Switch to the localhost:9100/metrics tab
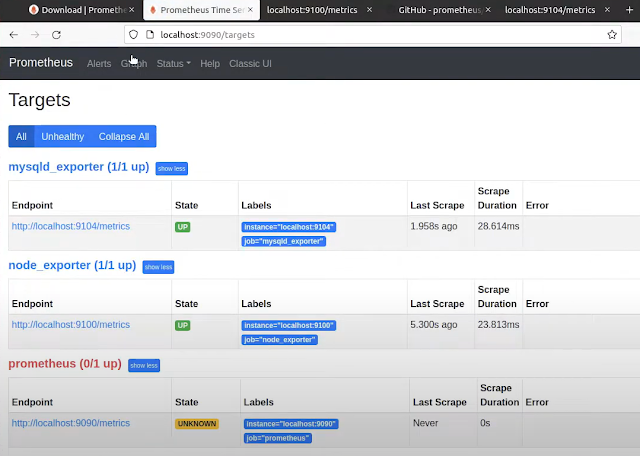The image size is (640, 456). (312, 10)
